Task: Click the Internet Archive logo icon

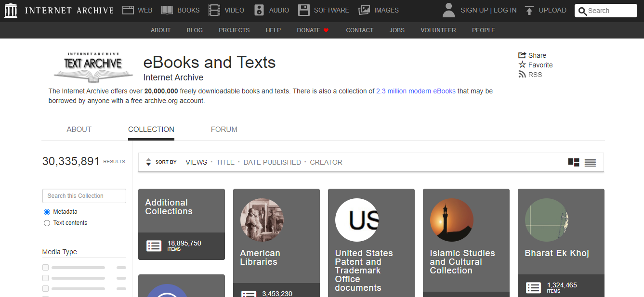Action: [11, 10]
